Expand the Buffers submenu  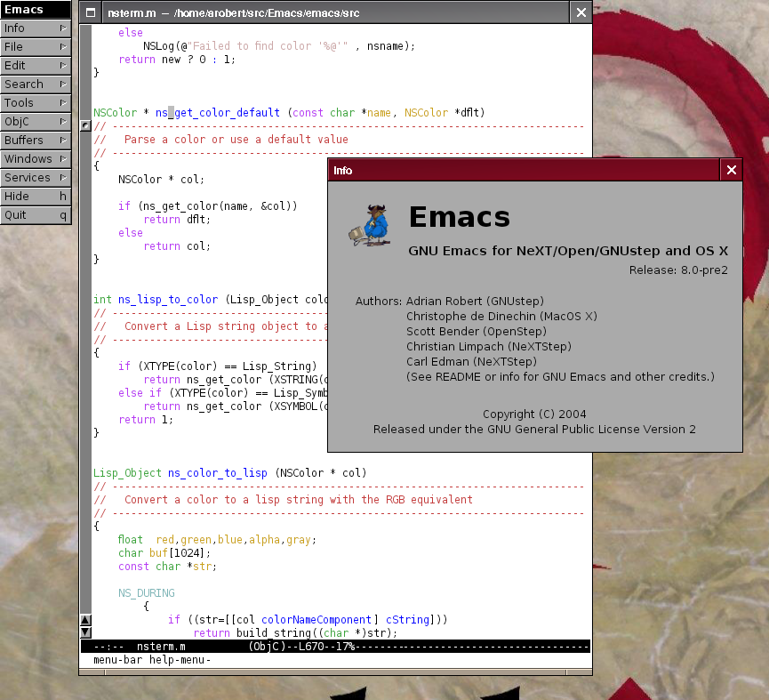pyautogui.click(x=36, y=140)
